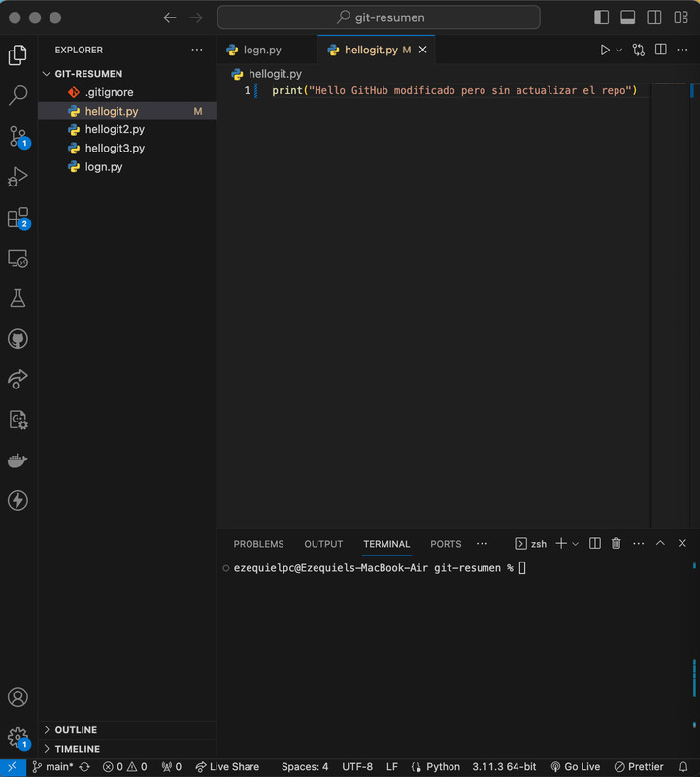The width and height of the screenshot is (700, 777).
Task: Open Run and Debug view
Action: [x=17, y=177]
